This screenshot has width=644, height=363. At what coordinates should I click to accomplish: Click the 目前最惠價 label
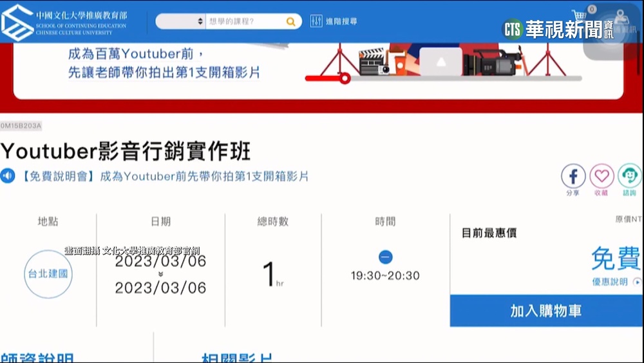[x=489, y=233]
